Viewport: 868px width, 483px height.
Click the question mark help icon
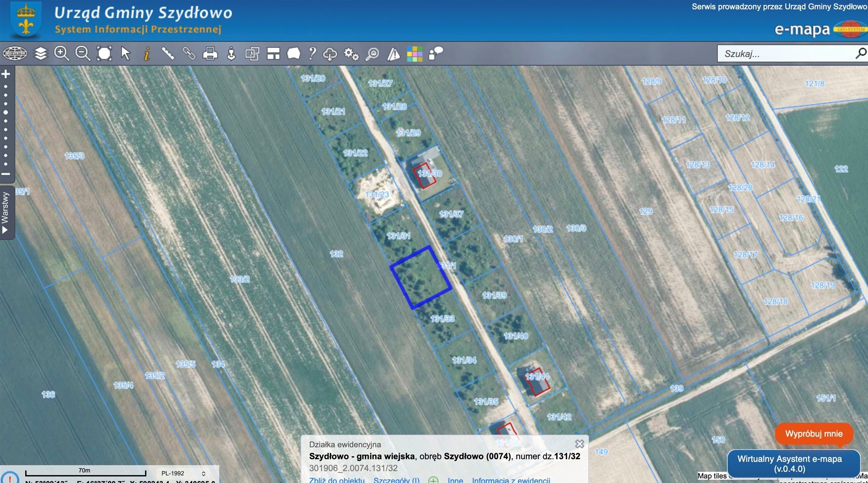tap(312, 53)
